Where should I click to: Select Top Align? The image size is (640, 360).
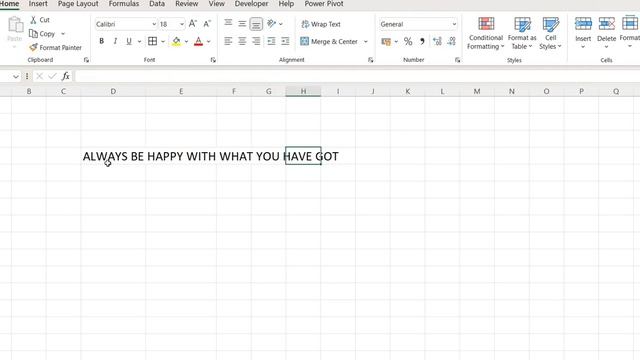(228, 24)
